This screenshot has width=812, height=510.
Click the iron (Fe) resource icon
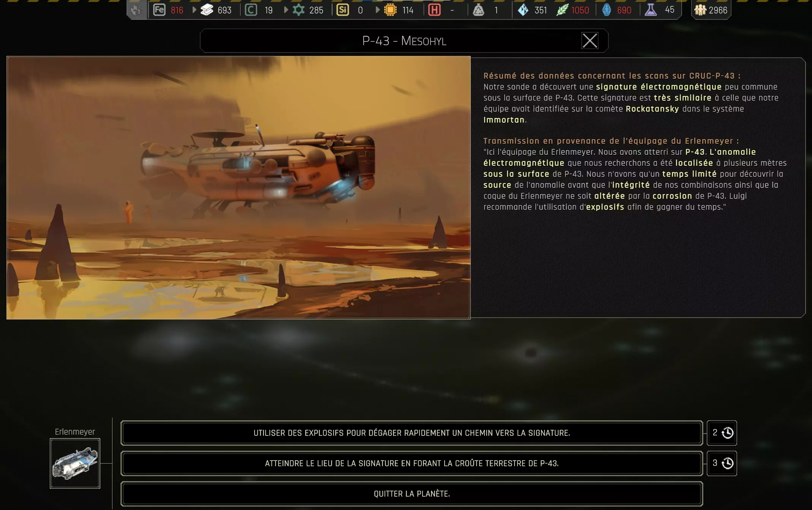click(159, 10)
